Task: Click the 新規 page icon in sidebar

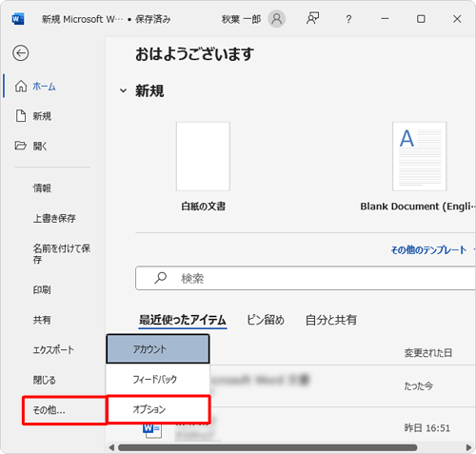Action: click(21, 116)
